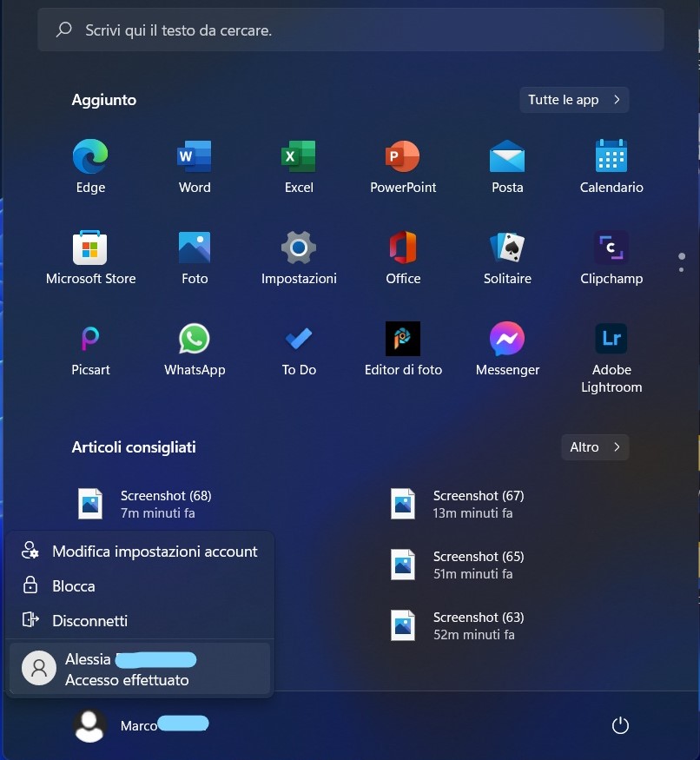Open Screenshot (65) recommended file

coord(458,565)
